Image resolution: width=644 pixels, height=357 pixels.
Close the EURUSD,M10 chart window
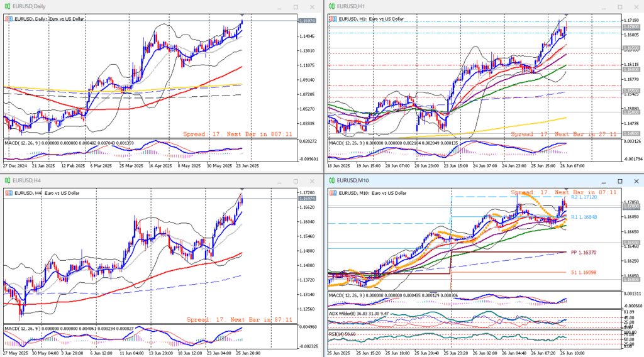click(x=636, y=181)
